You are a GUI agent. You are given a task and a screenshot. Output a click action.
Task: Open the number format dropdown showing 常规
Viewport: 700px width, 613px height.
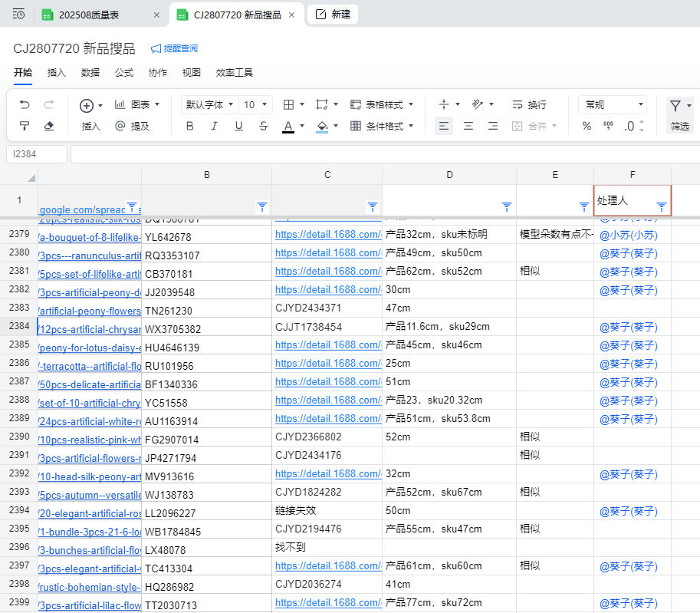pos(612,104)
